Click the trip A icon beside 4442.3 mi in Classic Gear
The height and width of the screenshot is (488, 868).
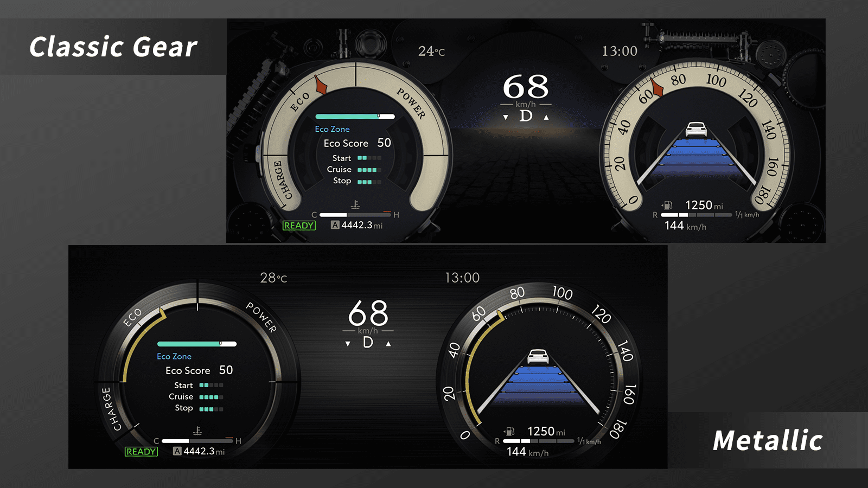tap(335, 225)
